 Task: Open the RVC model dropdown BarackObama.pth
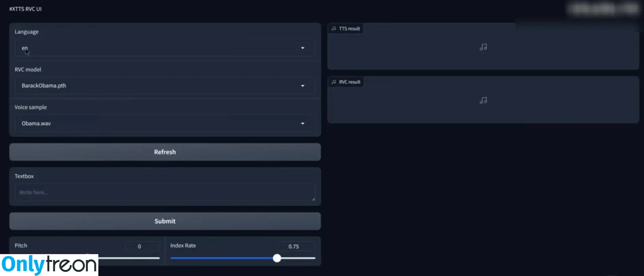click(165, 86)
